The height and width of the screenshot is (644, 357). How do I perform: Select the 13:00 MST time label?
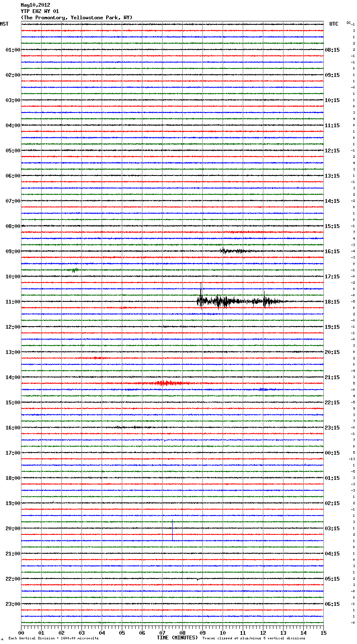point(13,352)
